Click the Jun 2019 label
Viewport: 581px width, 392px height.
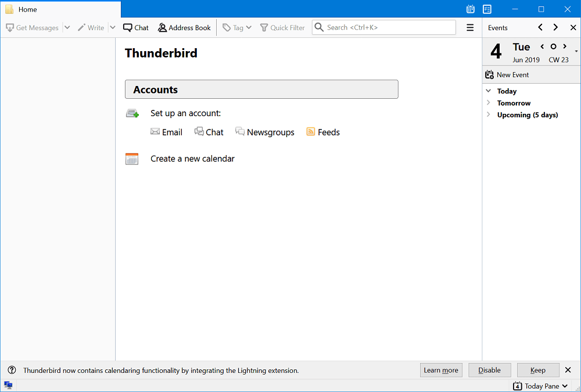click(526, 60)
